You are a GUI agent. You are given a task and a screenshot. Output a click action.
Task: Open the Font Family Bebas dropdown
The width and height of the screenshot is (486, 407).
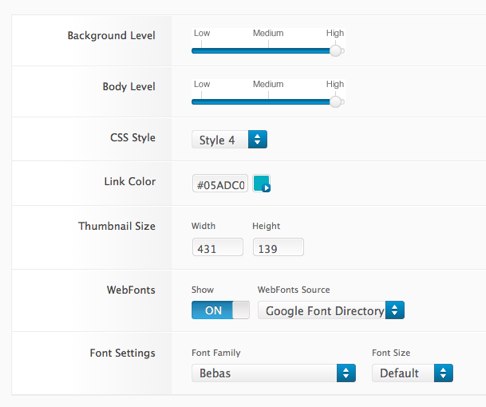[x=274, y=373]
